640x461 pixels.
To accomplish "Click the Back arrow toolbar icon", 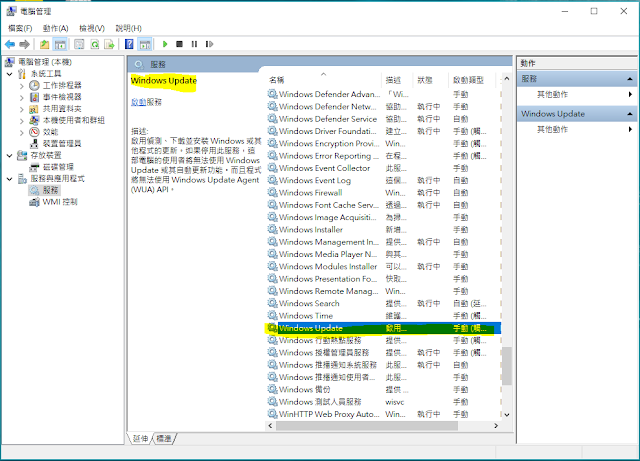I will point(10,44).
